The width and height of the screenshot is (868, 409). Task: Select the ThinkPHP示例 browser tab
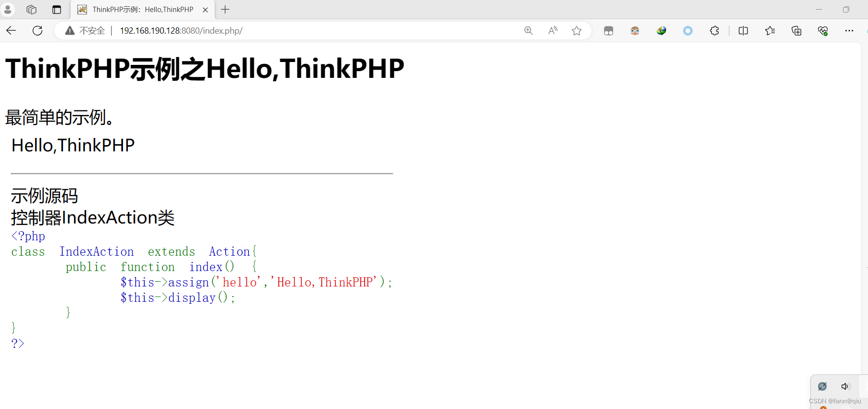click(143, 10)
